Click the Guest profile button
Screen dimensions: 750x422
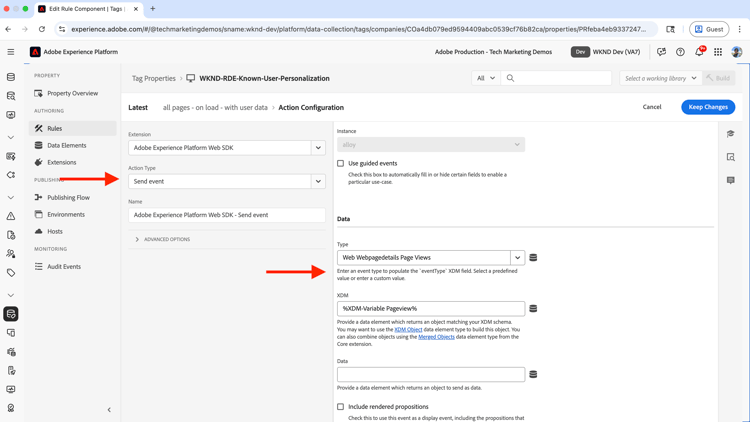click(x=709, y=29)
